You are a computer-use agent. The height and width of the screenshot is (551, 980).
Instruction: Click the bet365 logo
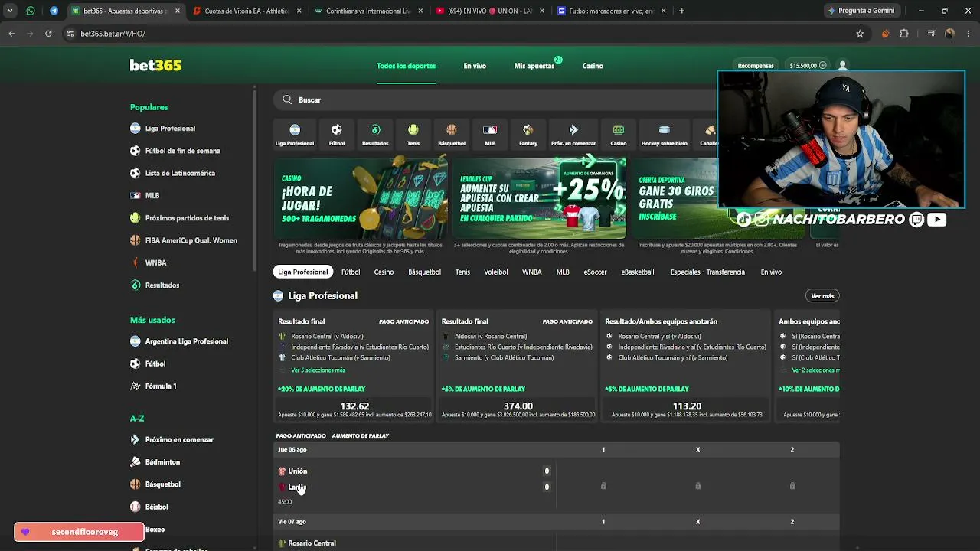tap(155, 66)
